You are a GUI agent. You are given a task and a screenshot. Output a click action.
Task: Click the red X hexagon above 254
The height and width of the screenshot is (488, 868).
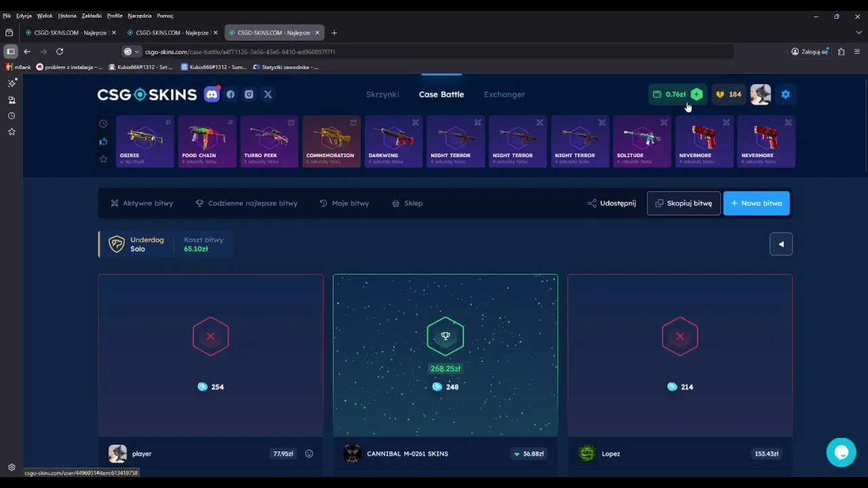[210, 336]
